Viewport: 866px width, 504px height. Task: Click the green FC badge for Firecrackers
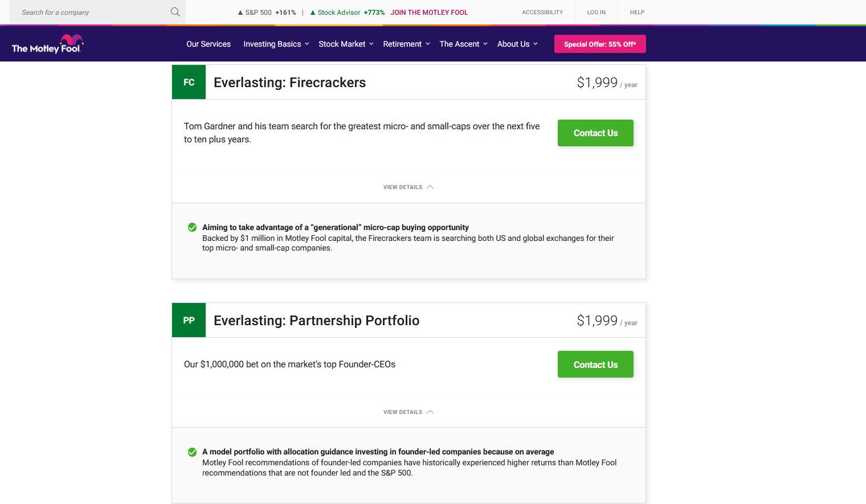(189, 82)
